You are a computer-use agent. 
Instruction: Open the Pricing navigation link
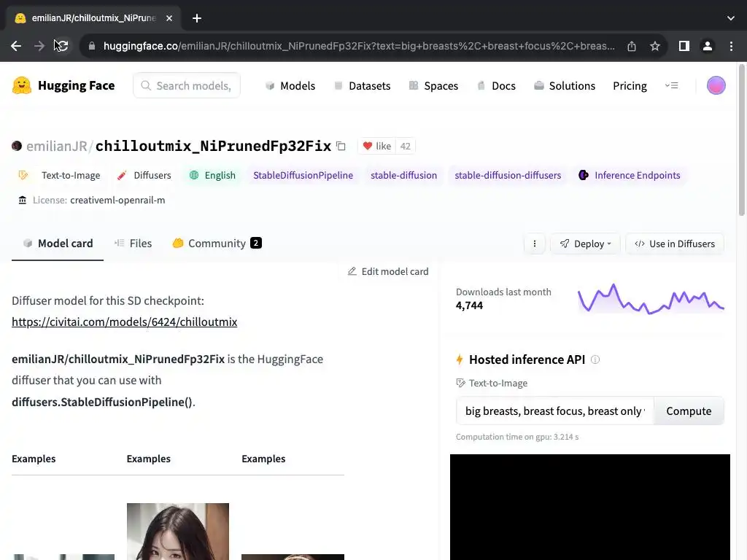pos(630,86)
